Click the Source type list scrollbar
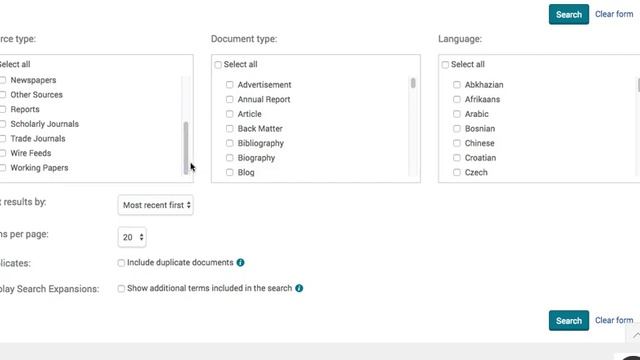 [186, 148]
